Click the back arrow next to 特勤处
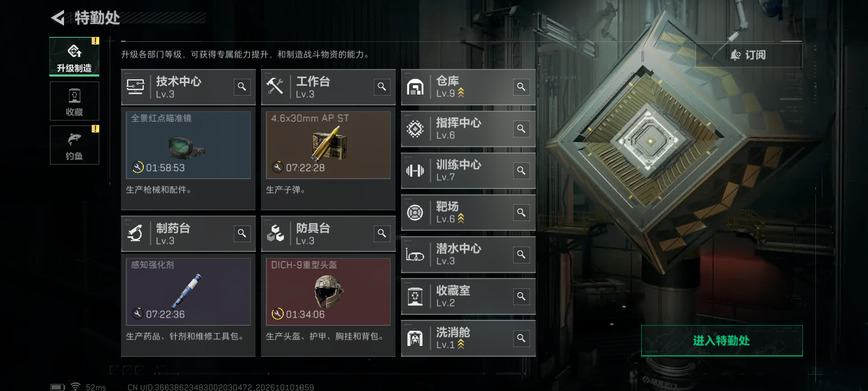The width and height of the screenshot is (868, 391). coord(58,18)
